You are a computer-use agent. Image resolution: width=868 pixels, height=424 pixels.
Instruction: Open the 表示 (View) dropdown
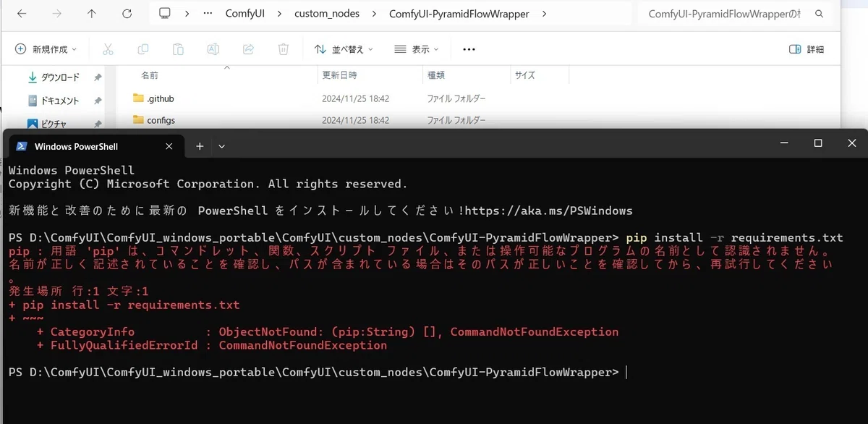pos(417,49)
